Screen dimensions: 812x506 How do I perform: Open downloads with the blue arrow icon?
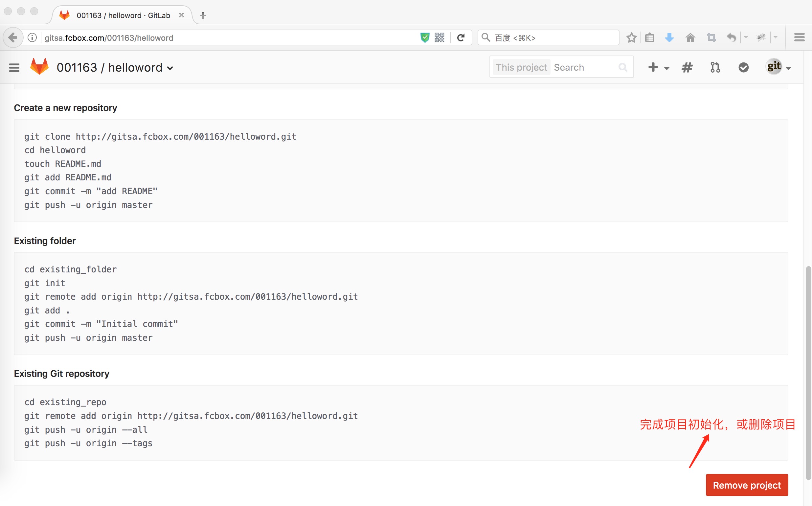(x=669, y=37)
